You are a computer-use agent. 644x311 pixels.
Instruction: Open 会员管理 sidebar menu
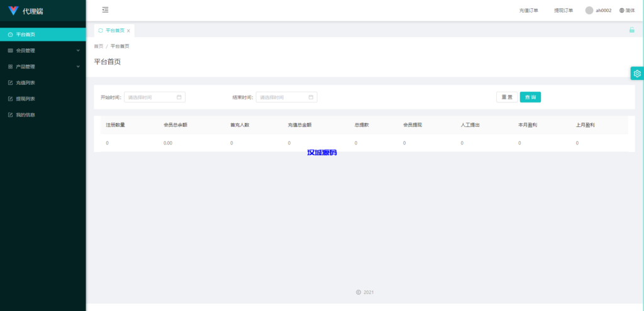(x=43, y=50)
